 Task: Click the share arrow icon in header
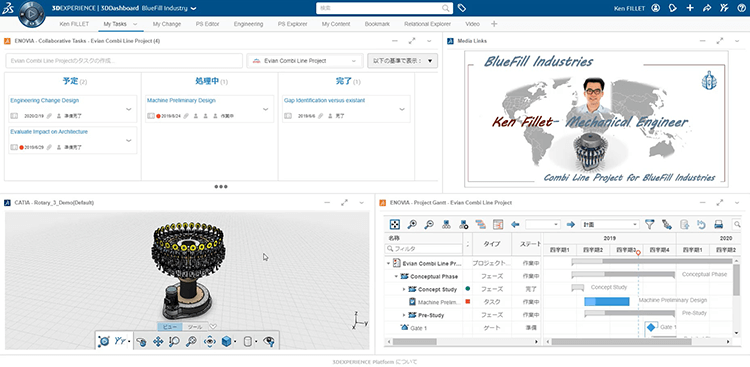pyautogui.click(x=707, y=8)
